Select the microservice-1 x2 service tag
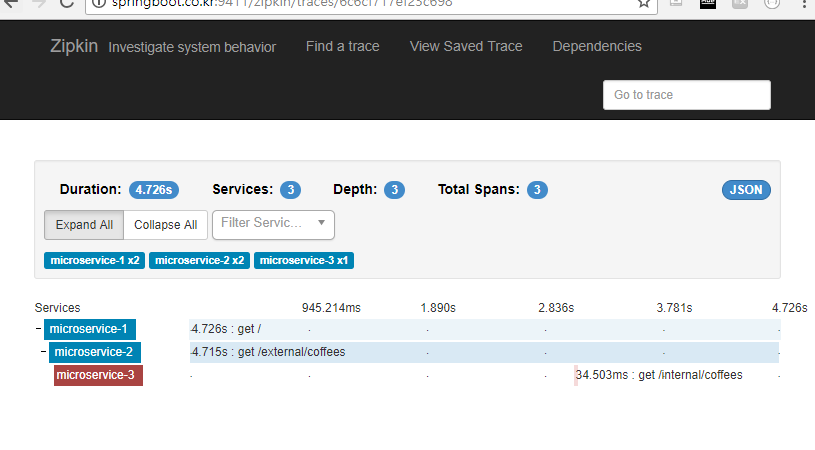The height and width of the screenshot is (450, 815). pos(95,260)
